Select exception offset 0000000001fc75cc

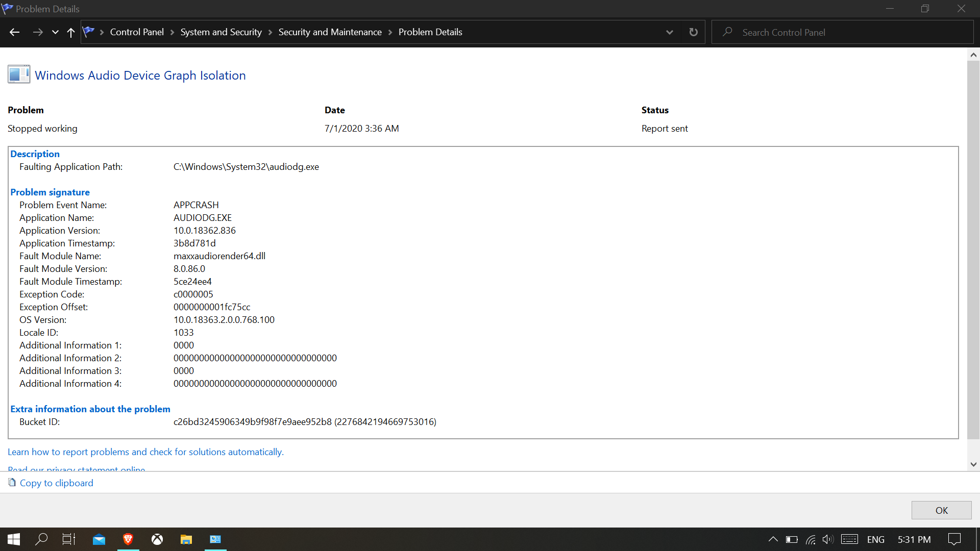pos(212,307)
